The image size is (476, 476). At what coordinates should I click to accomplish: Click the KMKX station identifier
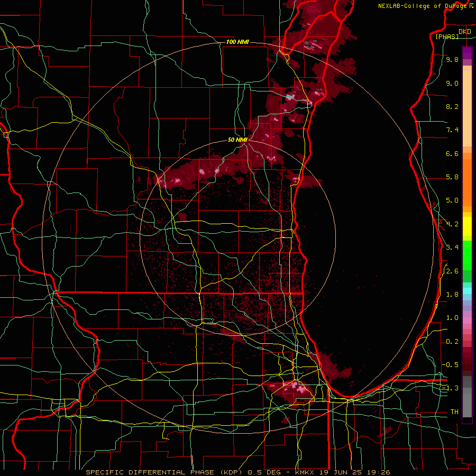click(x=305, y=472)
